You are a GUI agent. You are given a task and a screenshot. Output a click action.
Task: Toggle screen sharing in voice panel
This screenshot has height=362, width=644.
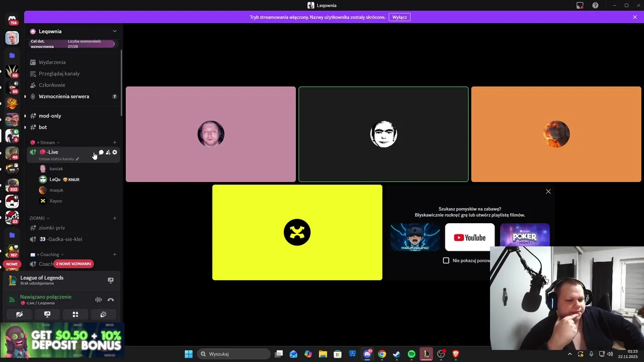coord(47,314)
